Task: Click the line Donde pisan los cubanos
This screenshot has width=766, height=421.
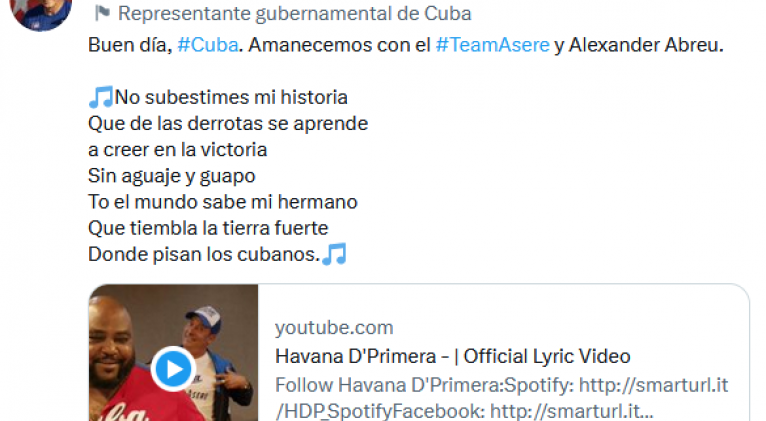Action: (x=204, y=254)
